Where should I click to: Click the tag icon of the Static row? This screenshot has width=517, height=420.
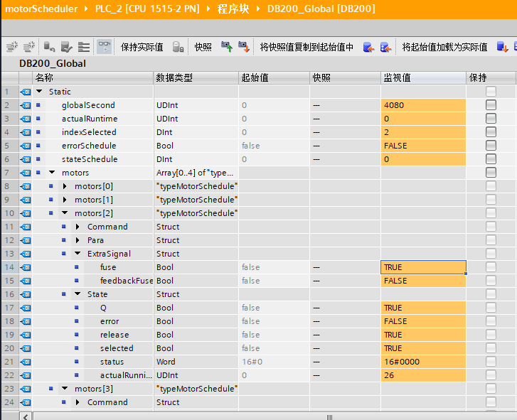coord(26,92)
